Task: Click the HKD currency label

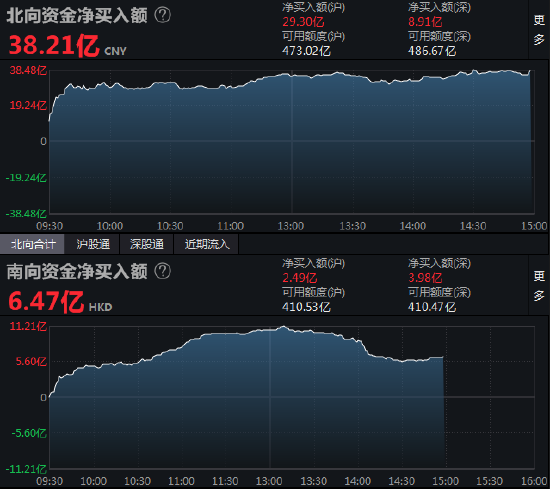Action: [100, 307]
